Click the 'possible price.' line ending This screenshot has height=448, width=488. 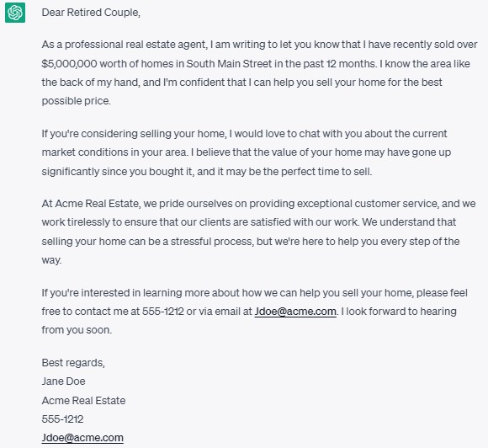77,101
